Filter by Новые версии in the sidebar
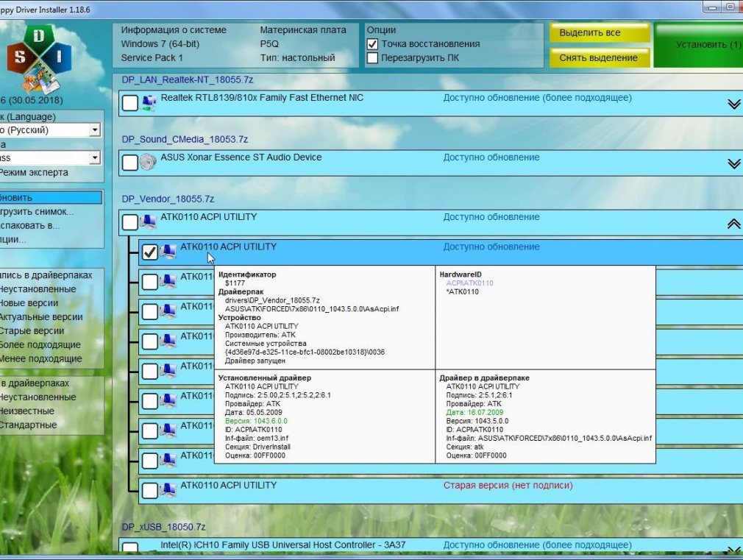The image size is (743, 560). point(29,303)
